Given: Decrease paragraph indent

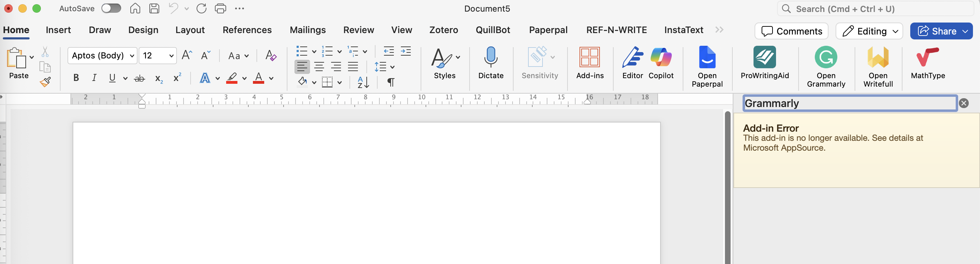Looking at the screenshot, I should pyautogui.click(x=389, y=51).
